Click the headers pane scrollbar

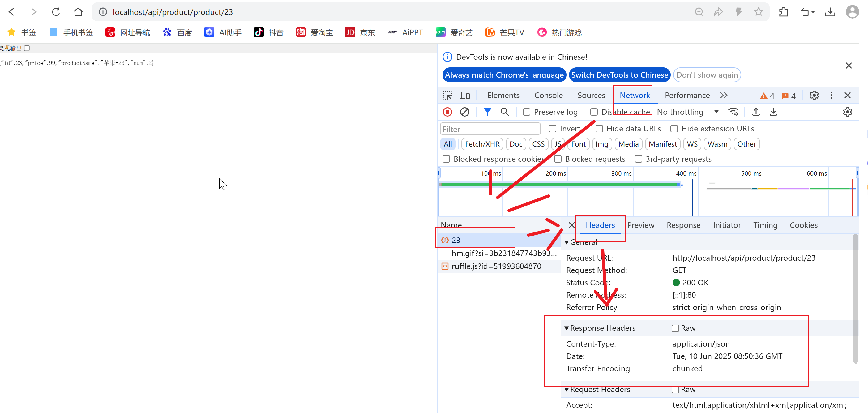click(x=855, y=299)
